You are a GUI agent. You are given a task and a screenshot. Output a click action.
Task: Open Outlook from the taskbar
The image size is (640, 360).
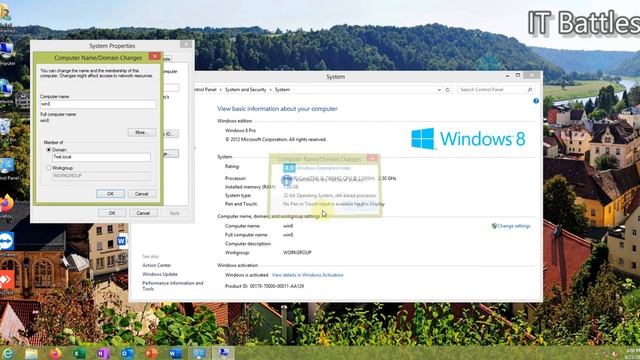127,353
